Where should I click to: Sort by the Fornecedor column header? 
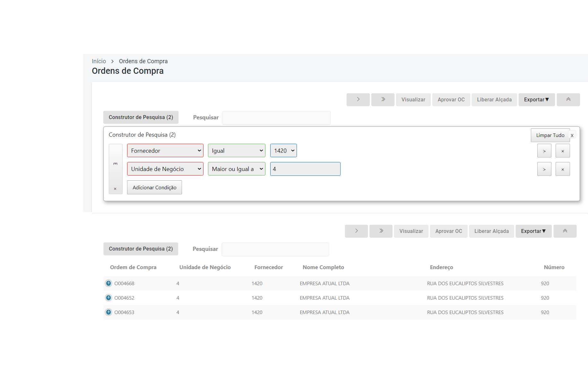click(269, 267)
